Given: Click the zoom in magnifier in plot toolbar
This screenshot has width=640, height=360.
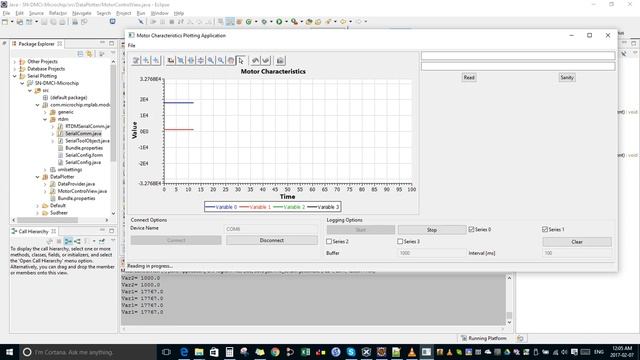Looking at the screenshot, I should (x=211, y=60).
